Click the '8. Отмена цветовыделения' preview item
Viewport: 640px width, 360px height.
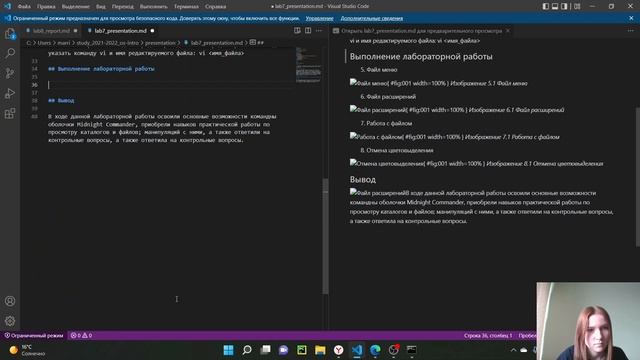coord(397,150)
